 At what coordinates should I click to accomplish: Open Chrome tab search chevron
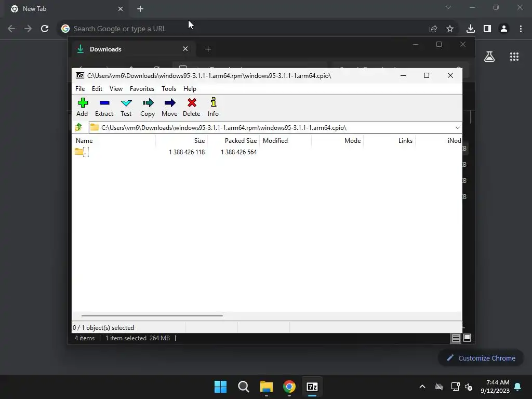[x=448, y=7]
